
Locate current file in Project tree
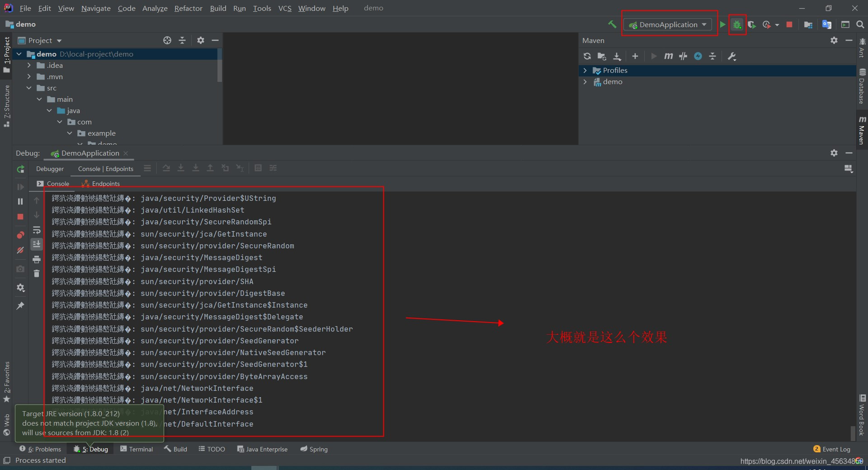(x=167, y=40)
